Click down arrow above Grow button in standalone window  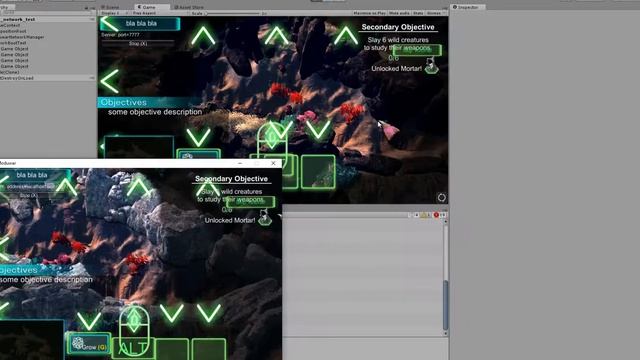click(x=89, y=321)
